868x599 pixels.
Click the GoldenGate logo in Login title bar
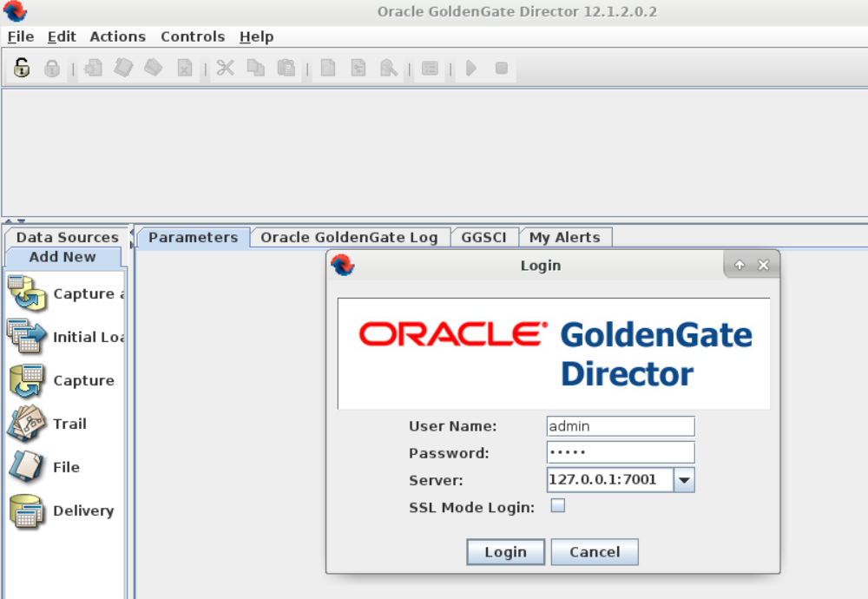343,265
